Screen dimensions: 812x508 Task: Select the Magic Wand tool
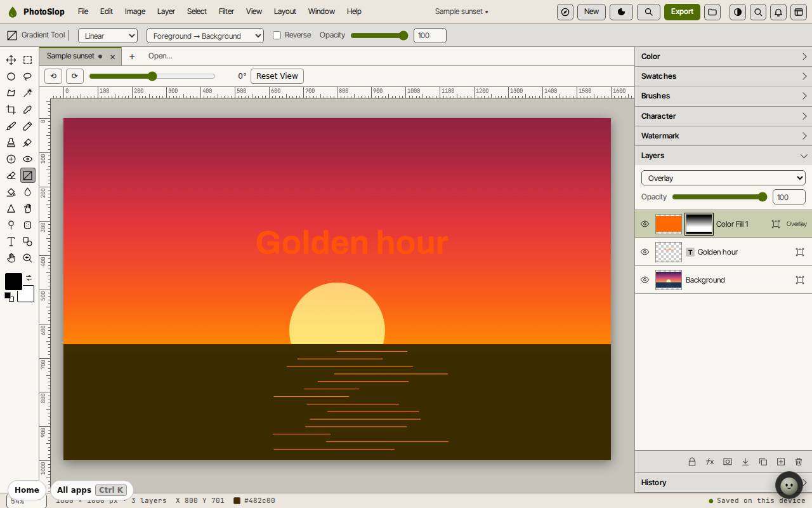coord(27,93)
